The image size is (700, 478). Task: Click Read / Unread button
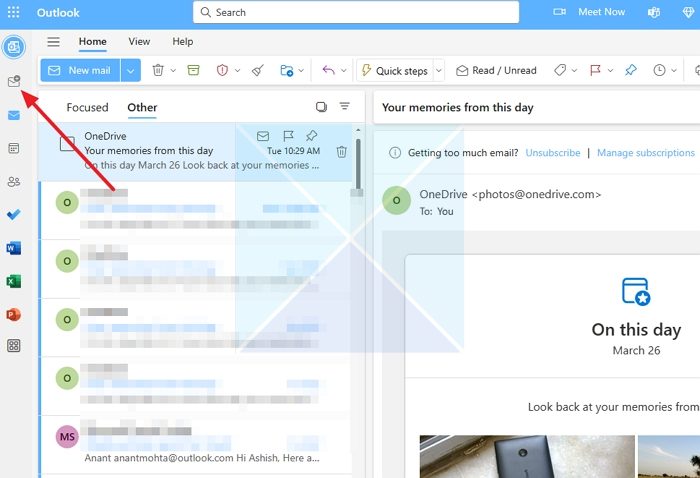(x=496, y=71)
